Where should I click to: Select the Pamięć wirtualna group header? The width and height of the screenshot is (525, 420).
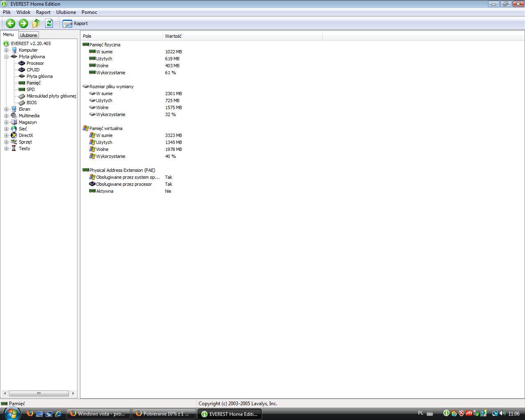(106, 128)
